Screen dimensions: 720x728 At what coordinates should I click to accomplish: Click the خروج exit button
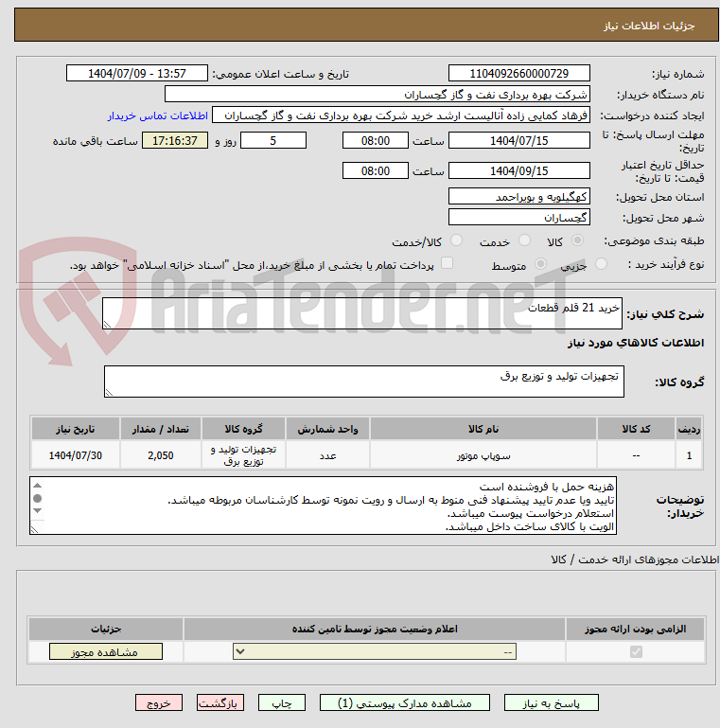(x=159, y=703)
